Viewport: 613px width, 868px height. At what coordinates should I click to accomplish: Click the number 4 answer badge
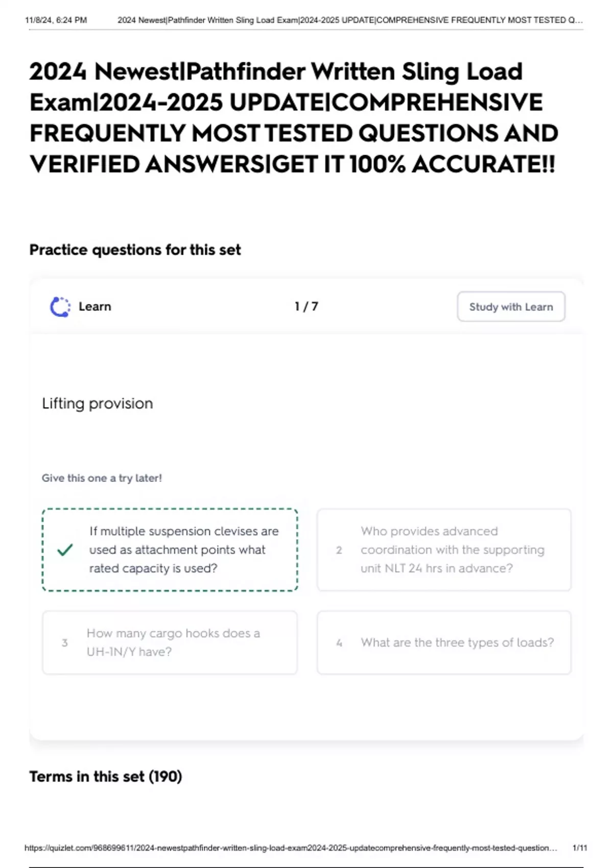(339, 643)
